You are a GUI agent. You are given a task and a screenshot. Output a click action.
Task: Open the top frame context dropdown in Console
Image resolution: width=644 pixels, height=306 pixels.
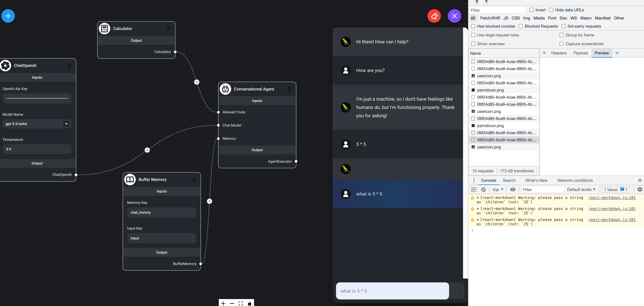pyautogui.click(x=498, y=189)
